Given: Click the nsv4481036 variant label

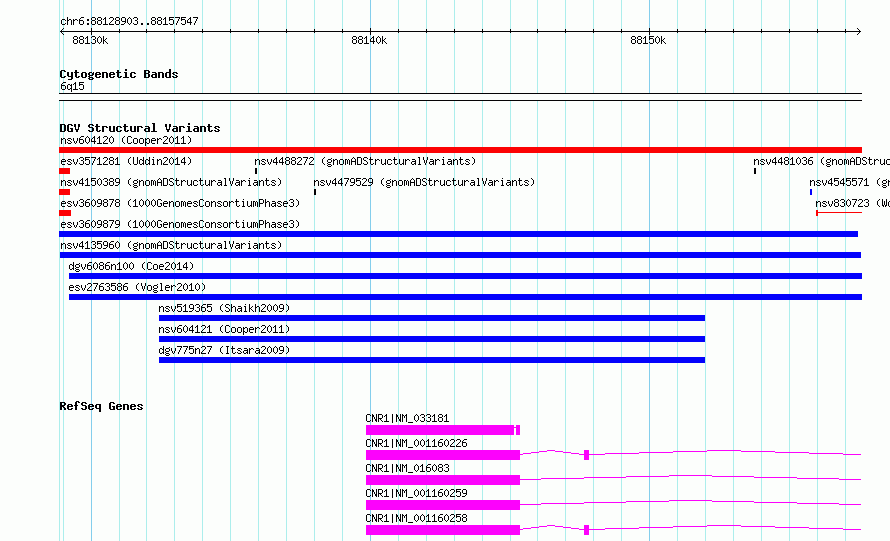Looking at the screenshot, I should pyautogui.click(x=821, y=161).
